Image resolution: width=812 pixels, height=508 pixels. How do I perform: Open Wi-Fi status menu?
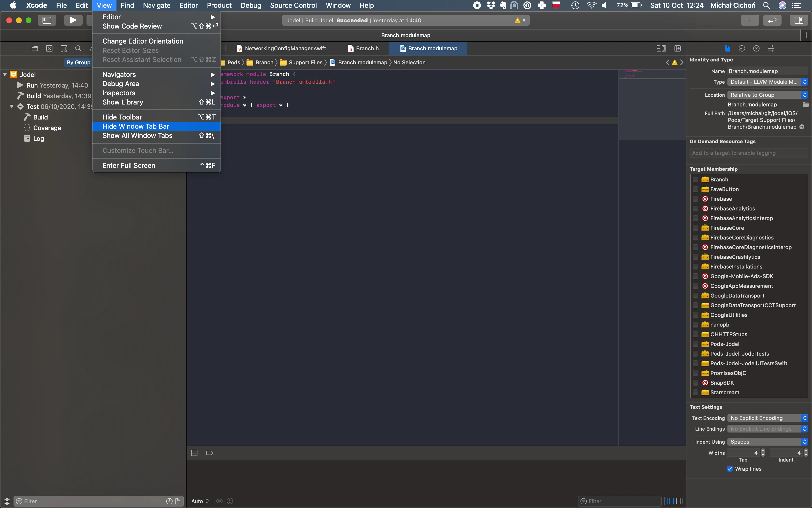[592, 5]
